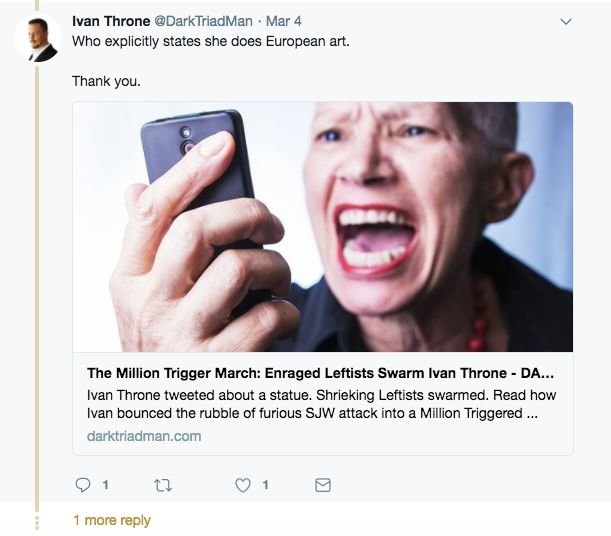Click the reply speech bubble icon

click(x=83, y=485)
